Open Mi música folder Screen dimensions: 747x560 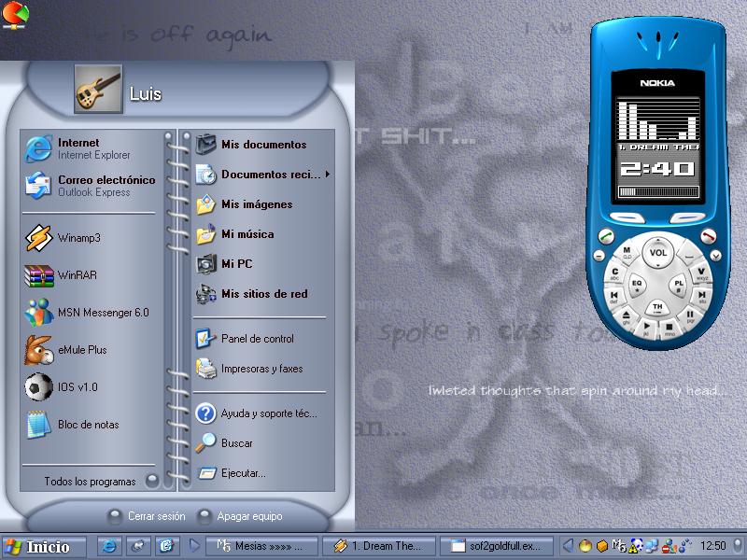click(261, 234)
